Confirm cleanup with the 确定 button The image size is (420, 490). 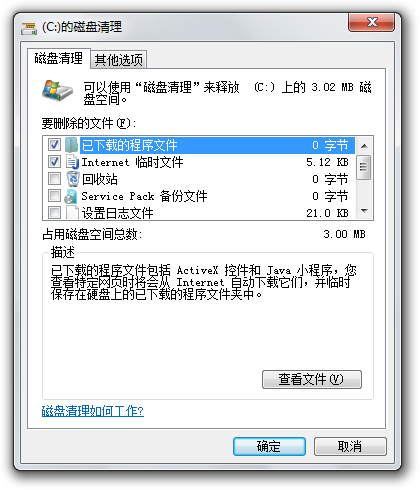(x=269, y=446)
